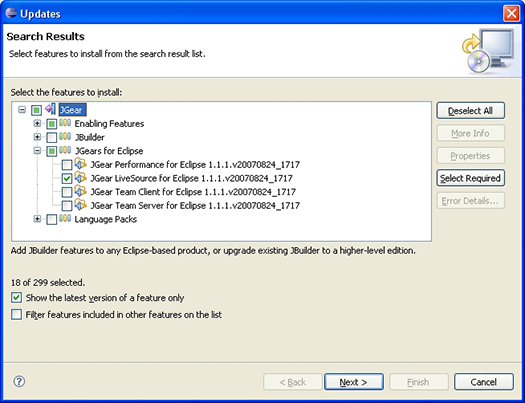Toggle the Enabling Features checkbox
The height and width of the screenshot is (403, 525).
coord(52,124)
